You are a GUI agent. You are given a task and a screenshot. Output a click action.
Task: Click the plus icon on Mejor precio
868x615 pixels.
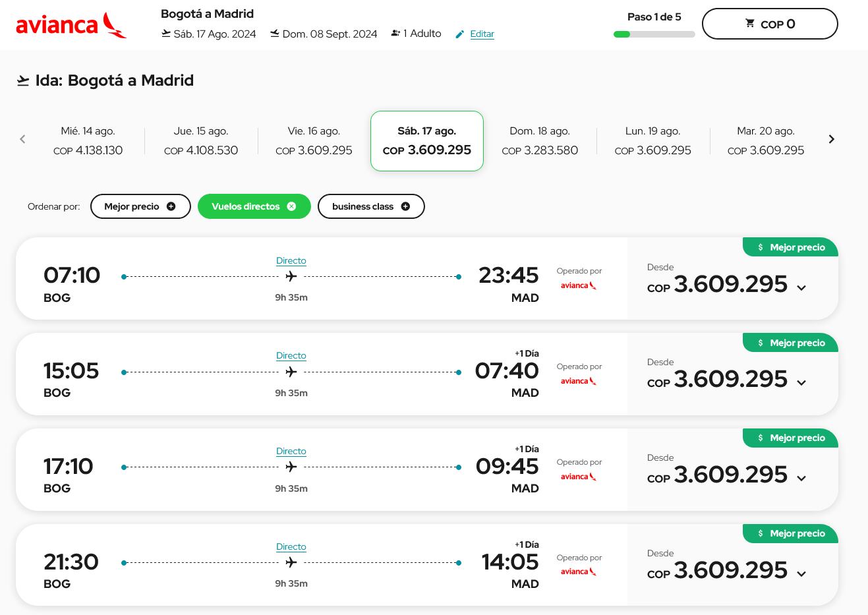[171, 206]
